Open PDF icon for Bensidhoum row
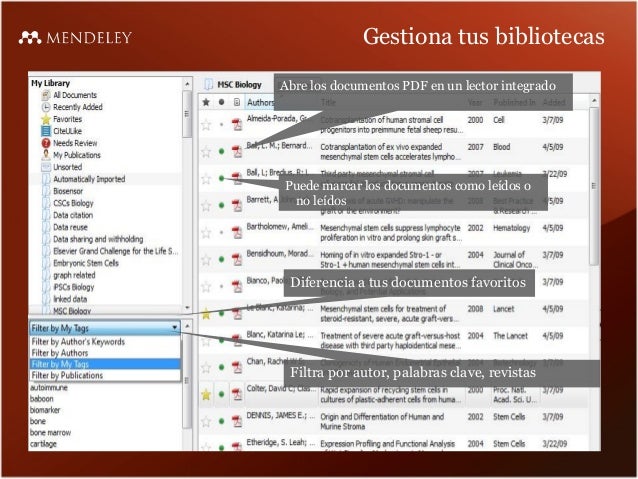Screen dimensions: 638x479 pyautogui.click(x=237, y=260)
